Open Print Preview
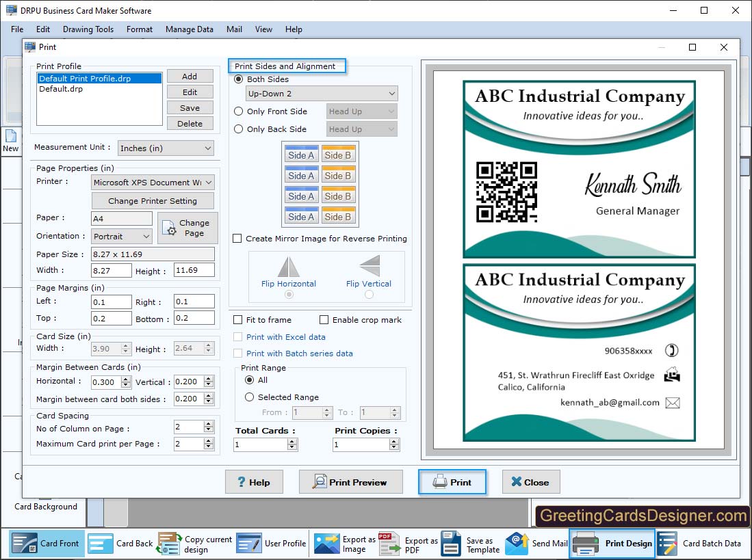 [351, 482]
